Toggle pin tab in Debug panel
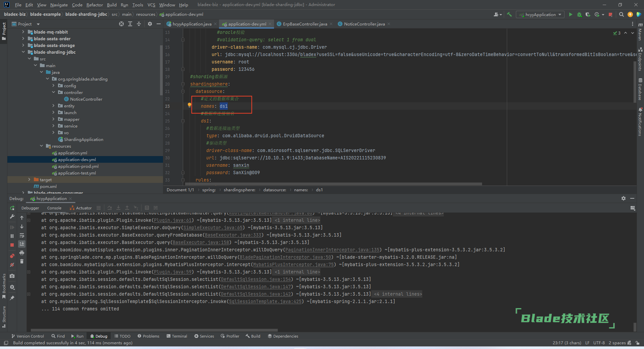Image resolution: width=644 pixels, height=349 pixels. (12, 298)
